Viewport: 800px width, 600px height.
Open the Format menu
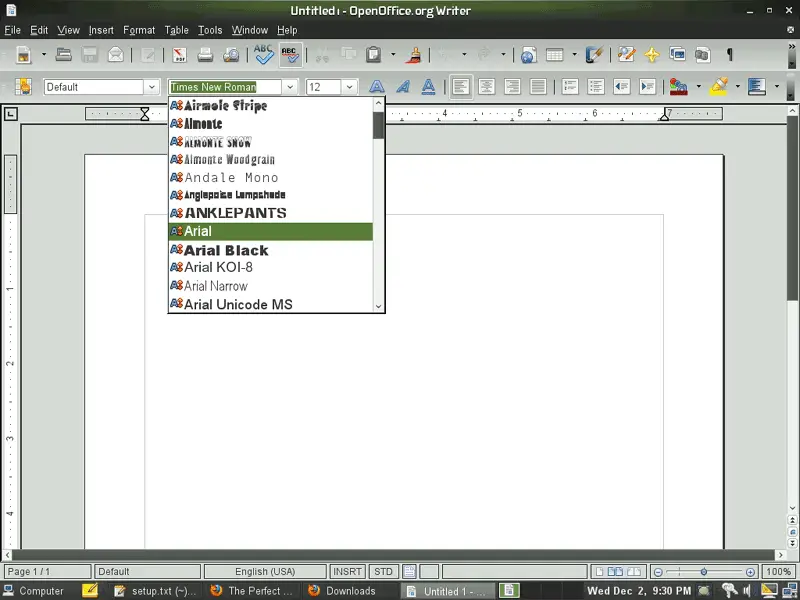pos(139,30)
